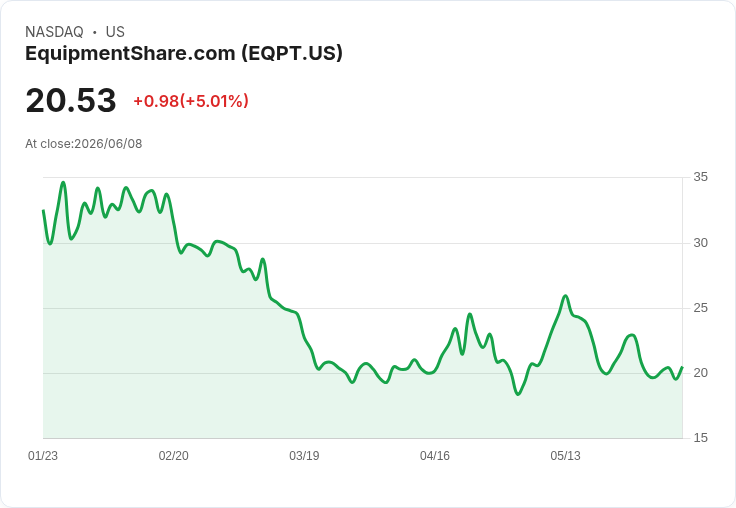Click the chart's lowest trough before 05/13
The image size is (736, 508).
518,394
